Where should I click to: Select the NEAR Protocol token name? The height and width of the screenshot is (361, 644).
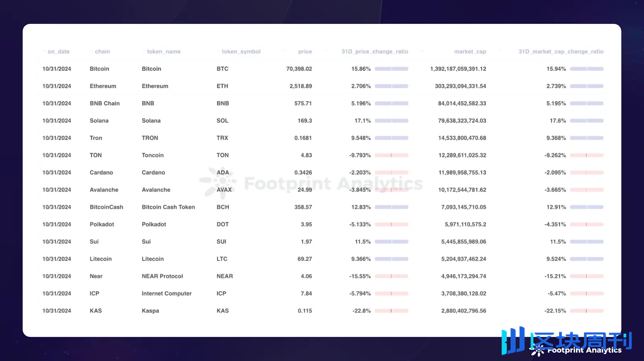tap(162, 276)
